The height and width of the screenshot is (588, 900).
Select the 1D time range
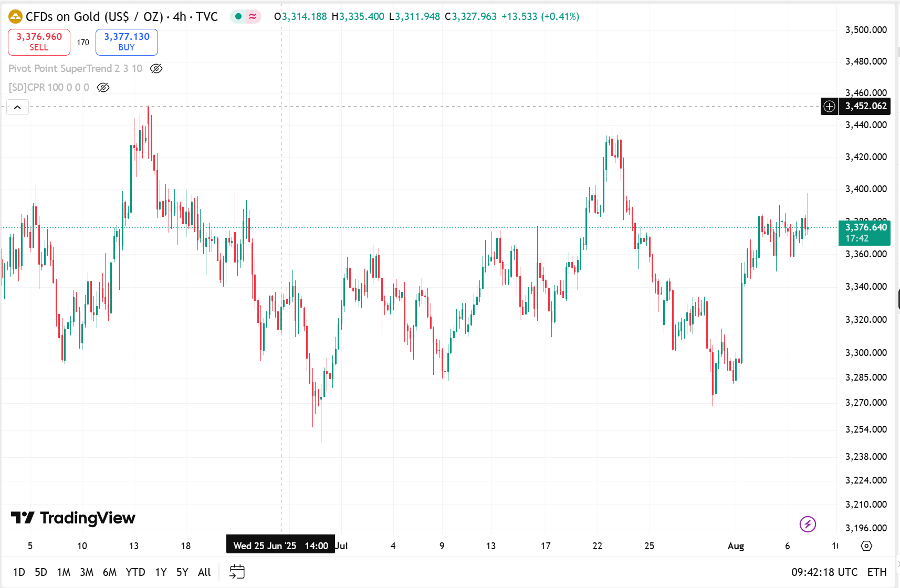tap(19, 572)
